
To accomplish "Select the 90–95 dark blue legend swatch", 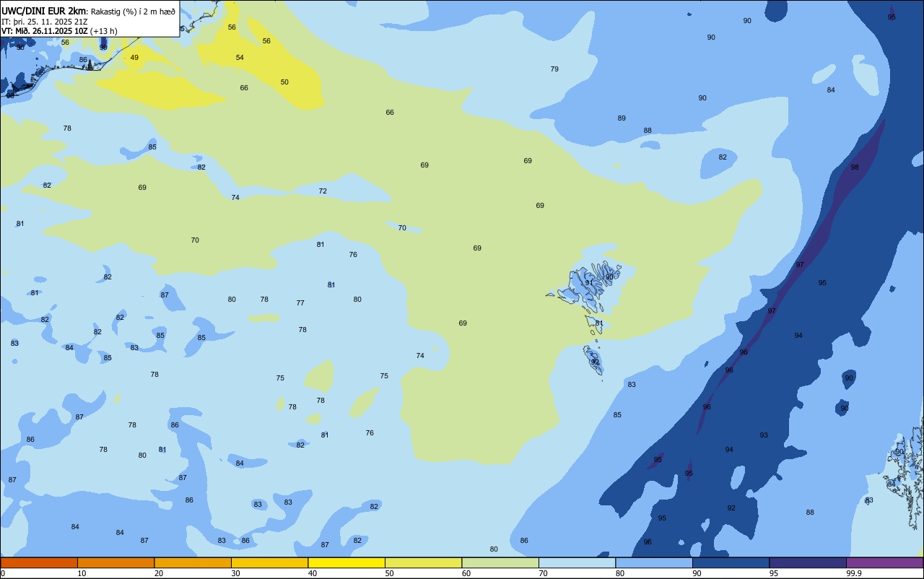I will [x=731, y=562].
